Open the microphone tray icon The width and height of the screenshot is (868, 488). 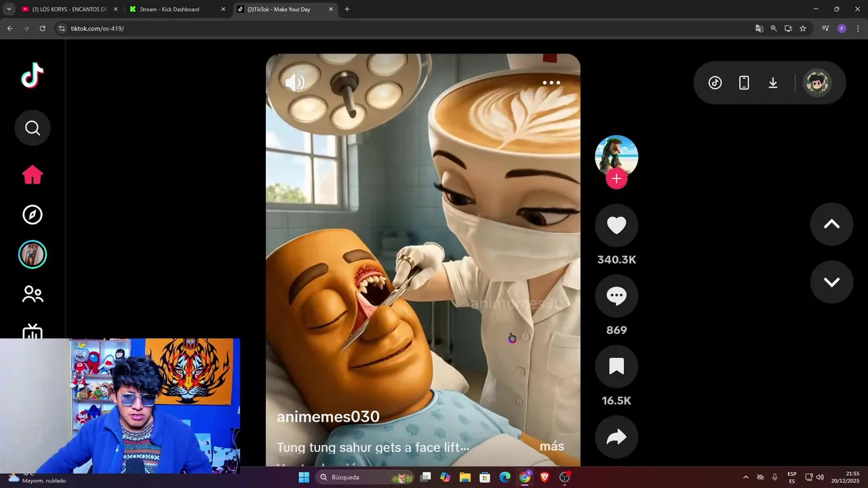[775, 477]
